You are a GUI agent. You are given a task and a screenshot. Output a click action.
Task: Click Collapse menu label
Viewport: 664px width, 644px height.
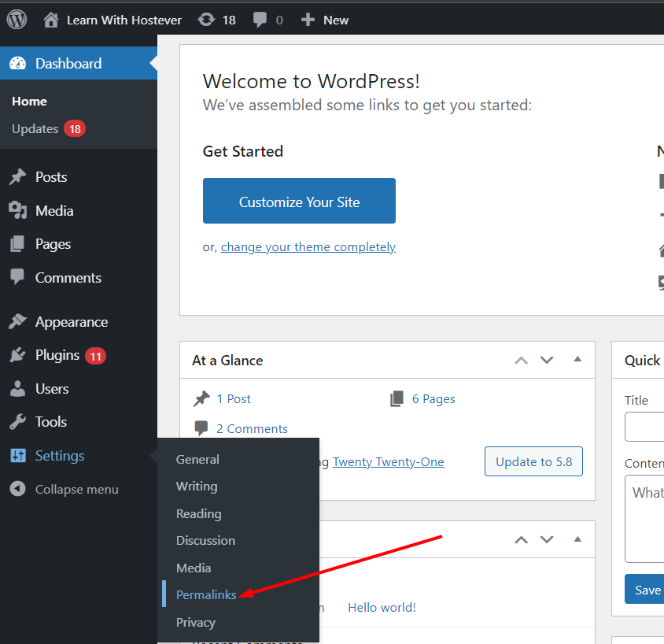pos(76,490)
